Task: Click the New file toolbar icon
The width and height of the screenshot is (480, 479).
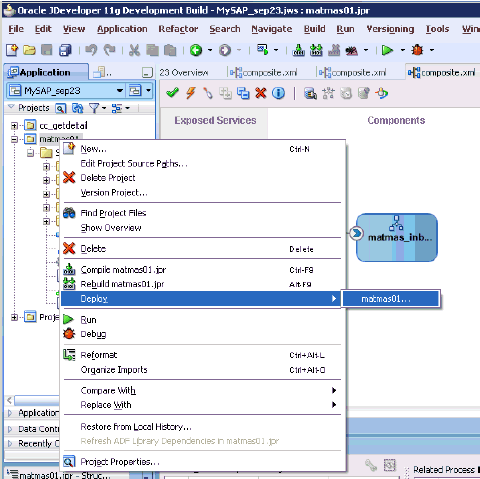Action: coord(12,50)
